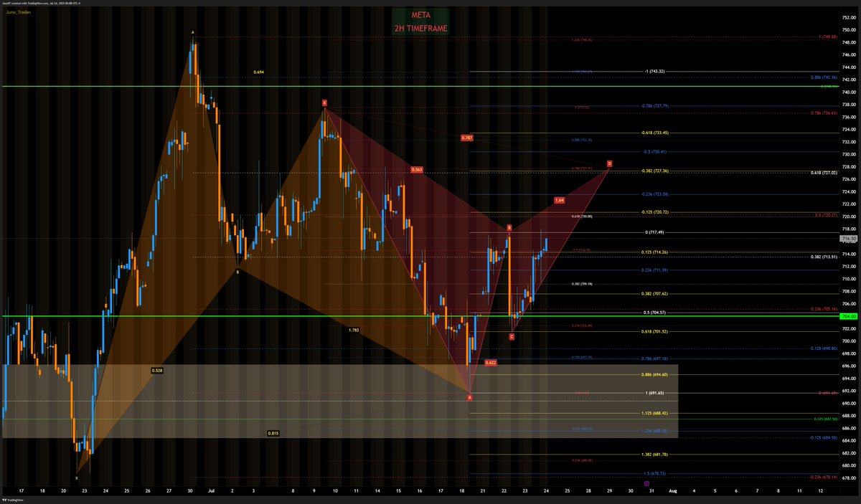Click the 14 date label on time axis
Viewport: 861px width, 504px height.
pyautogui.click(x=377, y=491)
